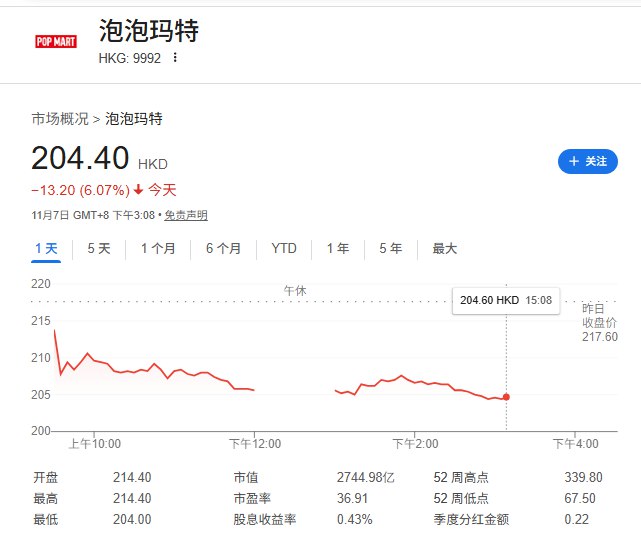
Task: Click the 股息收益率 value 0.43%
Action: [354, 519]
